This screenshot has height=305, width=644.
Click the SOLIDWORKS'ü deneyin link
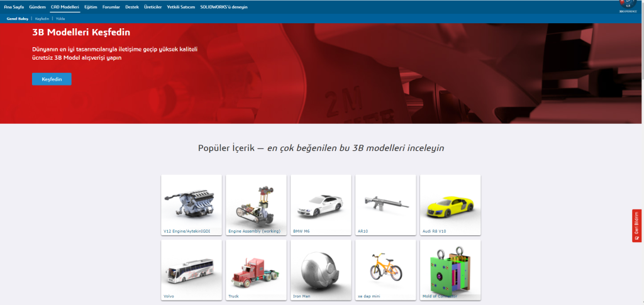click(x=224, y=6)
